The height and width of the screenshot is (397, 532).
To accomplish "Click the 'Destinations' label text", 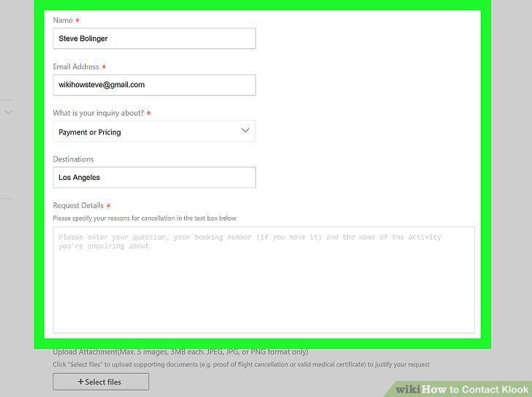I will 73,159.
